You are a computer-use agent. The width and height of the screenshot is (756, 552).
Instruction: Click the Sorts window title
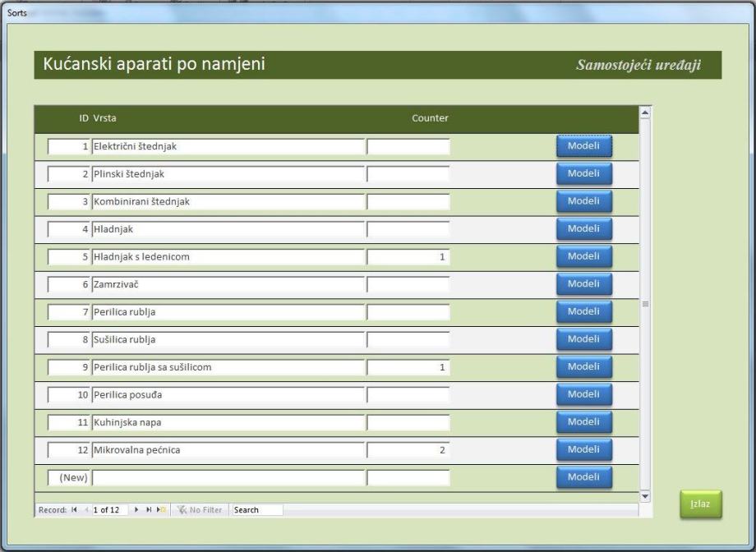point(17,13)
